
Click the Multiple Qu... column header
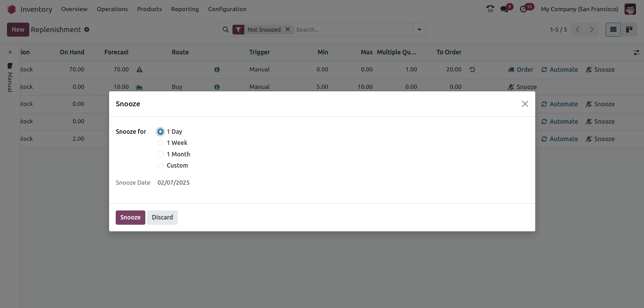pyautogui.click(x=397, y=52)
